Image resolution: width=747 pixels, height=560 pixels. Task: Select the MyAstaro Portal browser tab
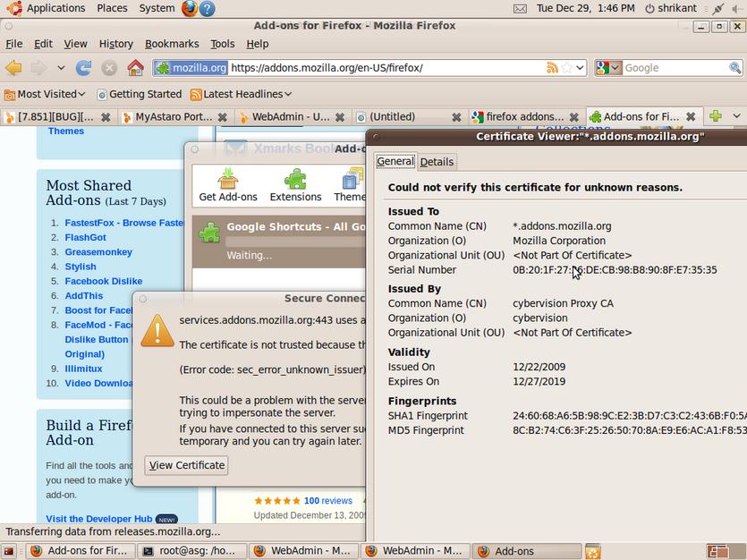[168, 116]
